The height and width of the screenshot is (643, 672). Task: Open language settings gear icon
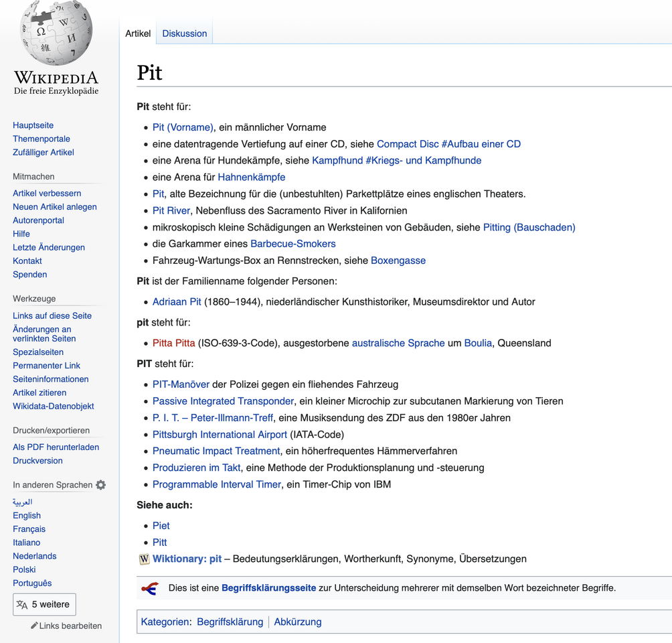tap(100, 485)
